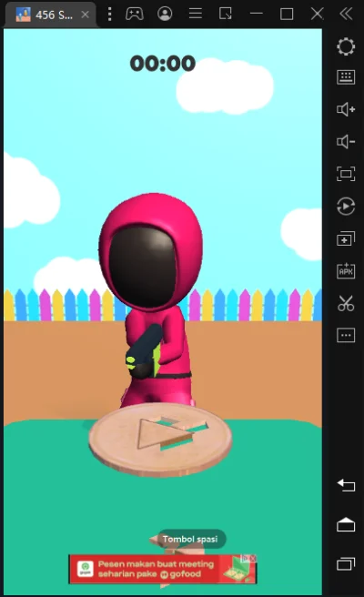
Task: Open multi-instance add window icon
Action: click(x=346, y=239)
